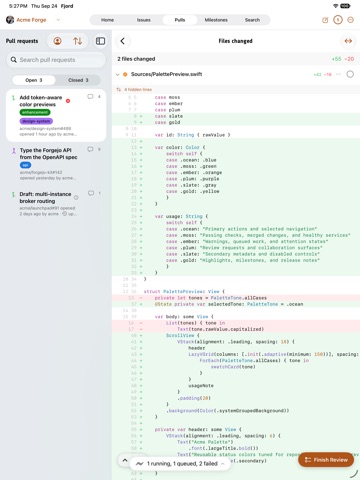This screenshot has height=480, width=360.
Task: Click the Wi-Fi icon in status bar
Action: [x=335, y=6]
